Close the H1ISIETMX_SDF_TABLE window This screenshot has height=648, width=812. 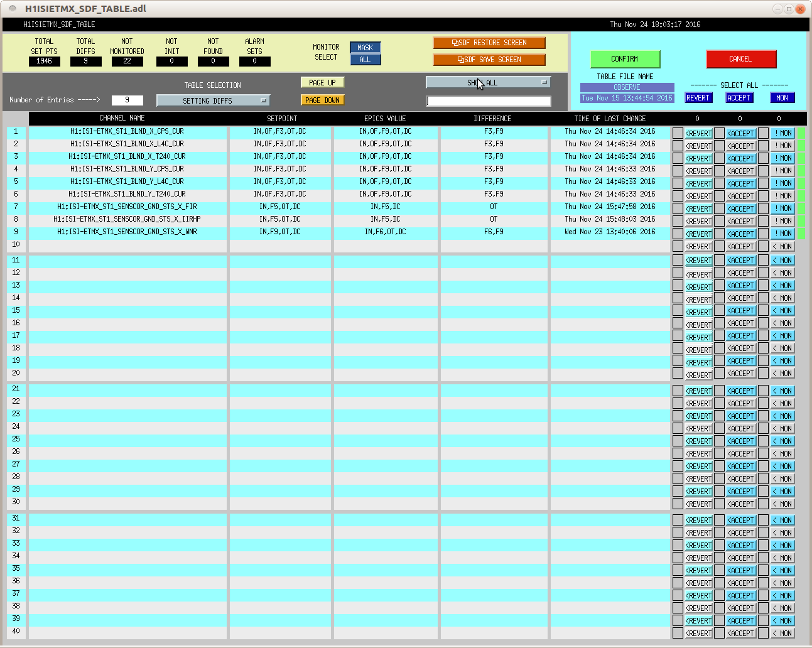[800, 9]
